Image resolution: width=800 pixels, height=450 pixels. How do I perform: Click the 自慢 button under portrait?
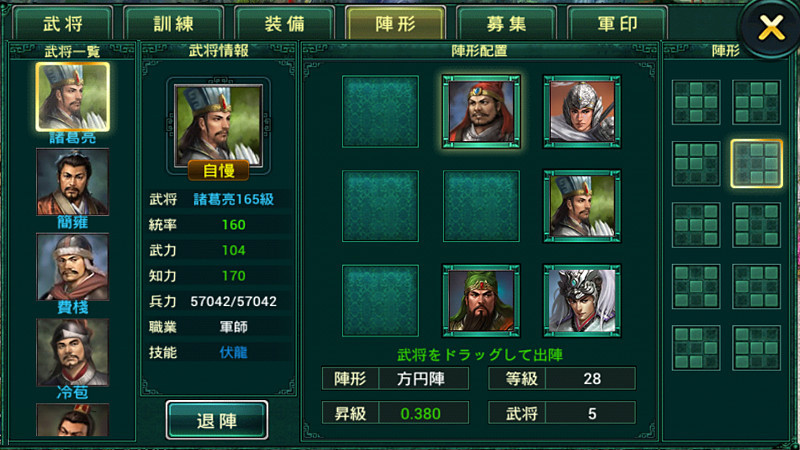tap(218, 170)
